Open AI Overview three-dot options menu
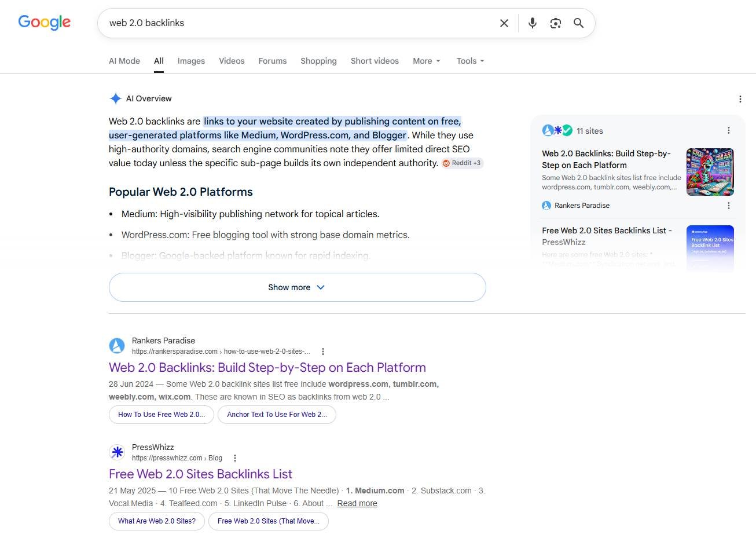756x538 pixels. click(740, 99)
